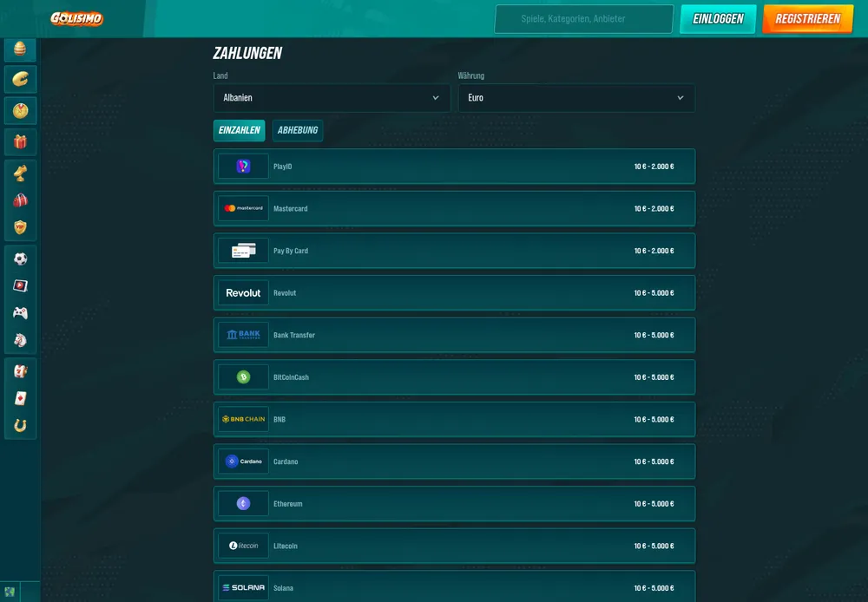Open the golden egg sidebar icon
This screenshot has height=602, width=868.
click(x=20, y=49)
